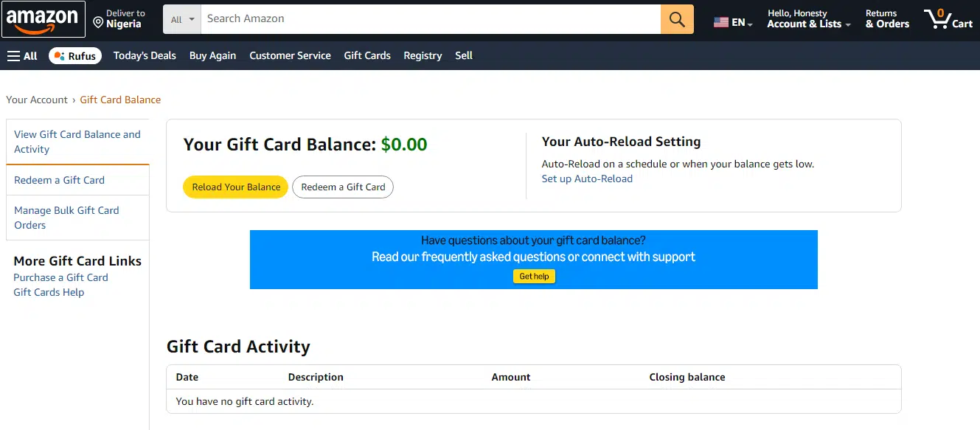Open the Returns & Orders link
This screenshot has height=430, width=980.
pos(887,19)
